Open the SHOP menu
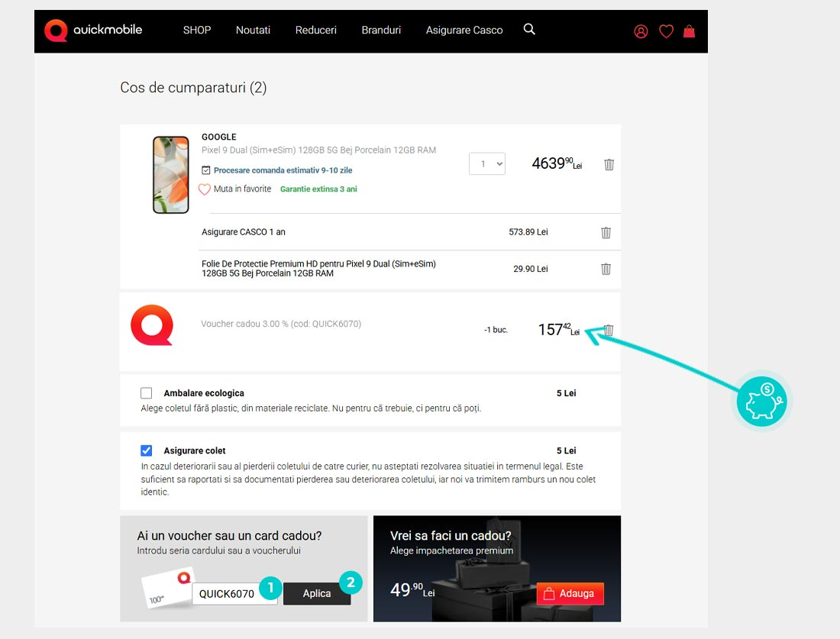The height and width of the screenshot is (639, 840). [197, 30]
